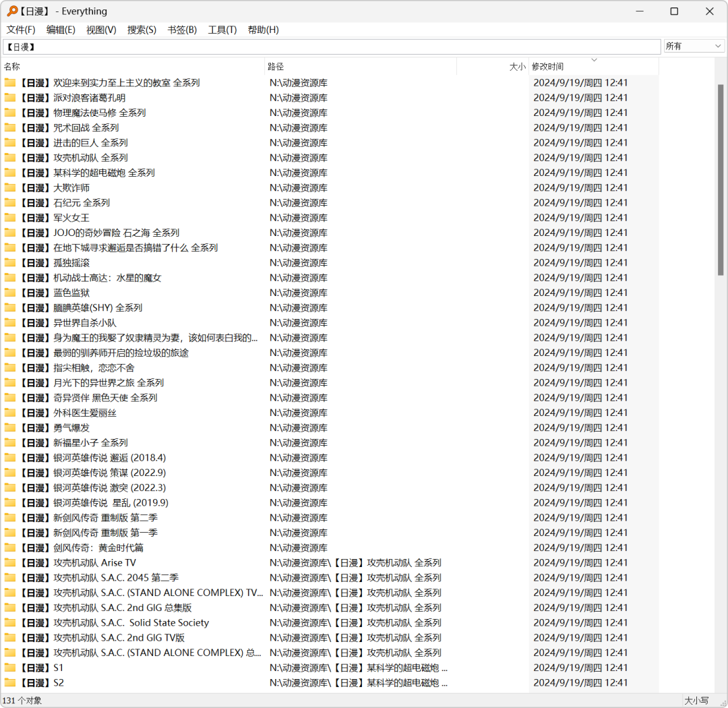
Task: Select 新剑风传奇 重制版 第一季 entry
Action: point(88,533)
